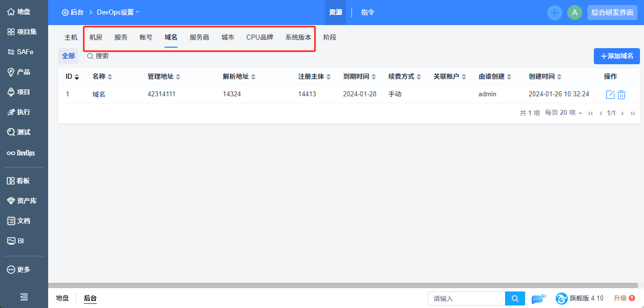Sort table by ID column
Viewport: 644px width, 308px height.
[72, 77]
